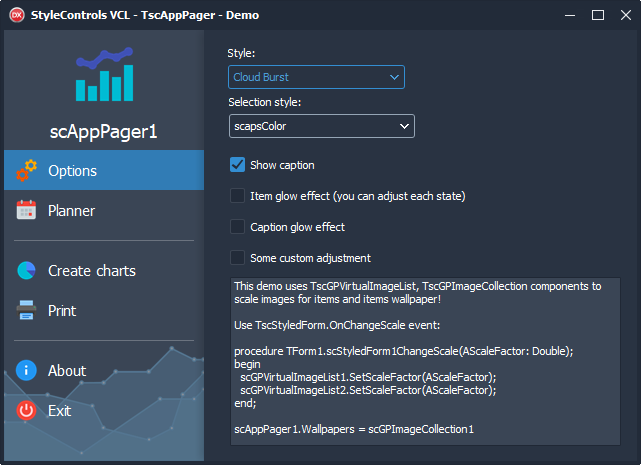This screenshot has height=465, width=641.
Task: Select the Planner page item
Action: [104, 210]
